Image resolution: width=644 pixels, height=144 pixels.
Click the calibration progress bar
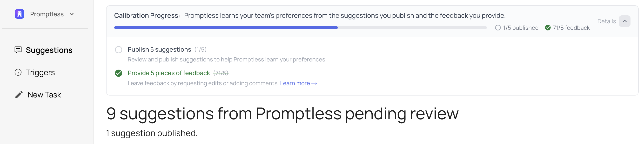pyautogui.click(x=300, y=28)
